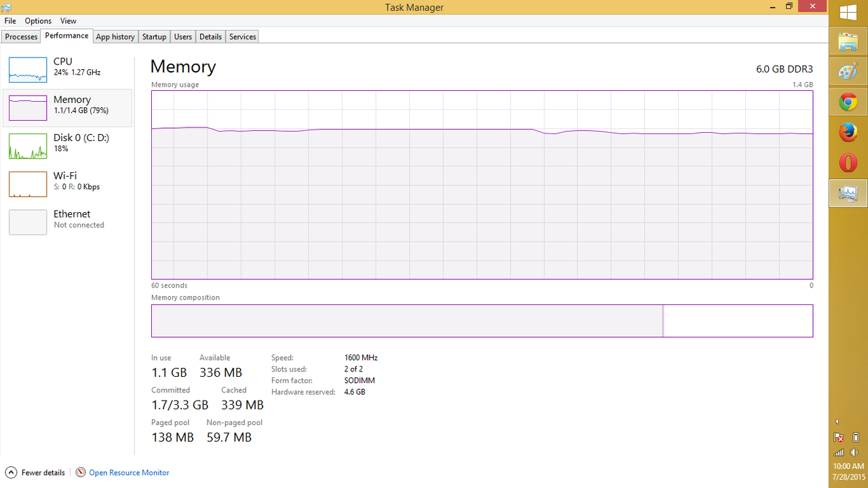Viewport: 868px width, 488px height.
Task: Show hidden tray icons arrow
Action: pyautogui.click(x=837, y=422)
